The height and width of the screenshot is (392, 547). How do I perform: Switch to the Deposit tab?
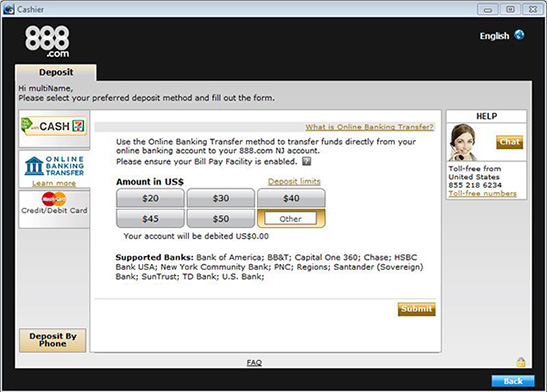click(56, 72)
